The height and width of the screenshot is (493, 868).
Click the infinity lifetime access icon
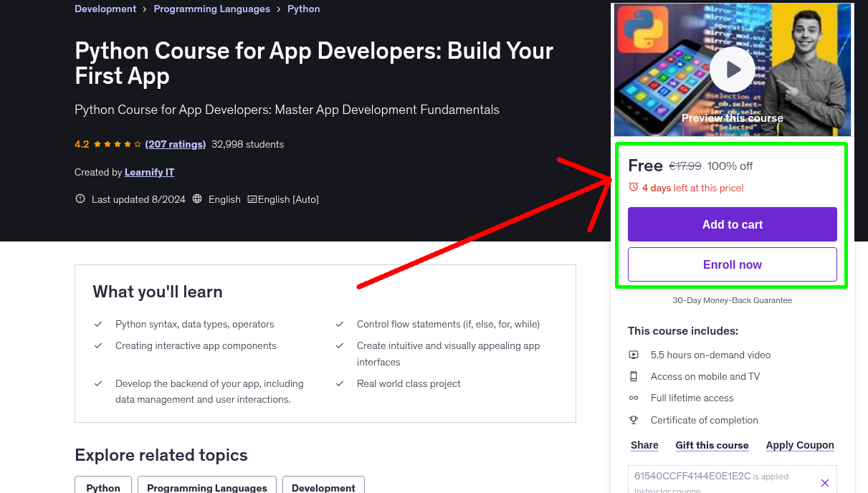click(x=634, y=397)
